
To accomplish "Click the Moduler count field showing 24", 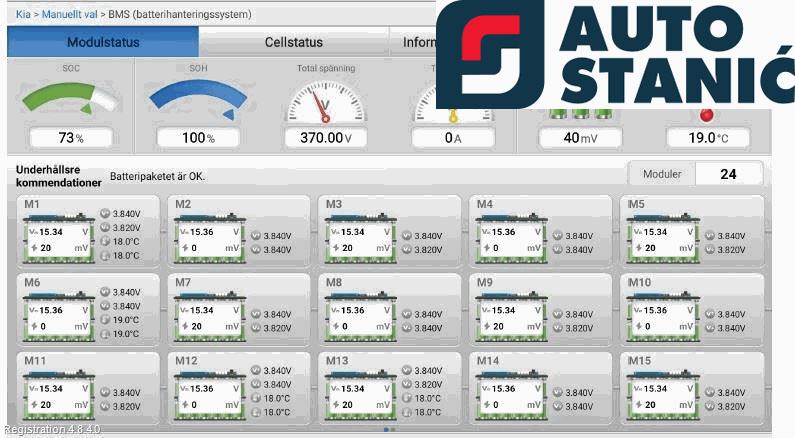I will 729,174.
